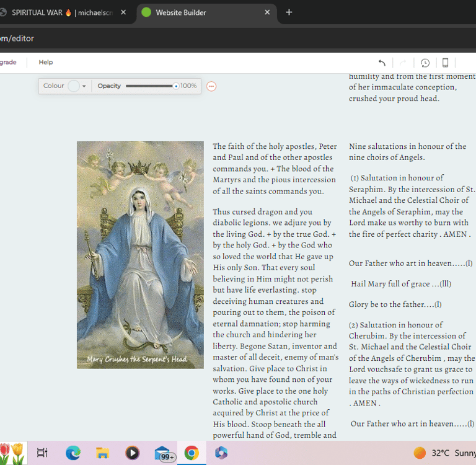Click the redo arrow in the editor toolbar
The image size is (476, 465).
[x=403, y=63]
